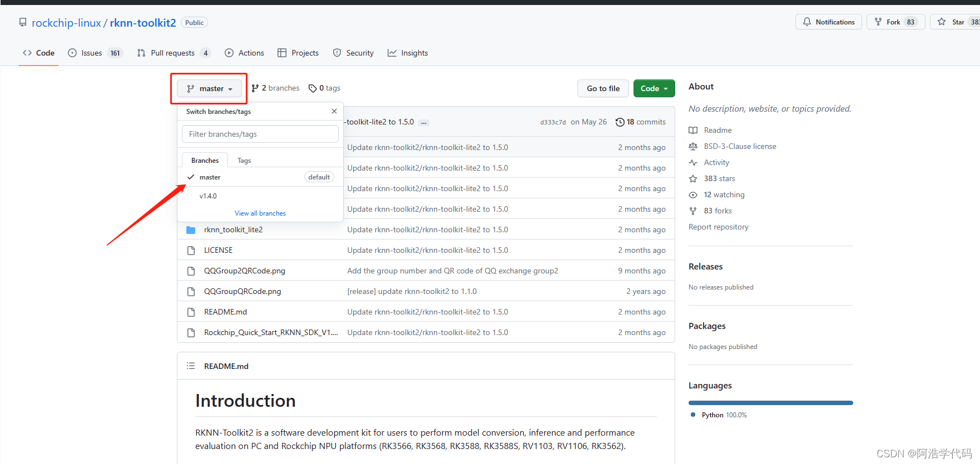980x464 pixels.
Task: Click the README.md file icon in list
Action: pyautogui.click(x=191, y=312)
